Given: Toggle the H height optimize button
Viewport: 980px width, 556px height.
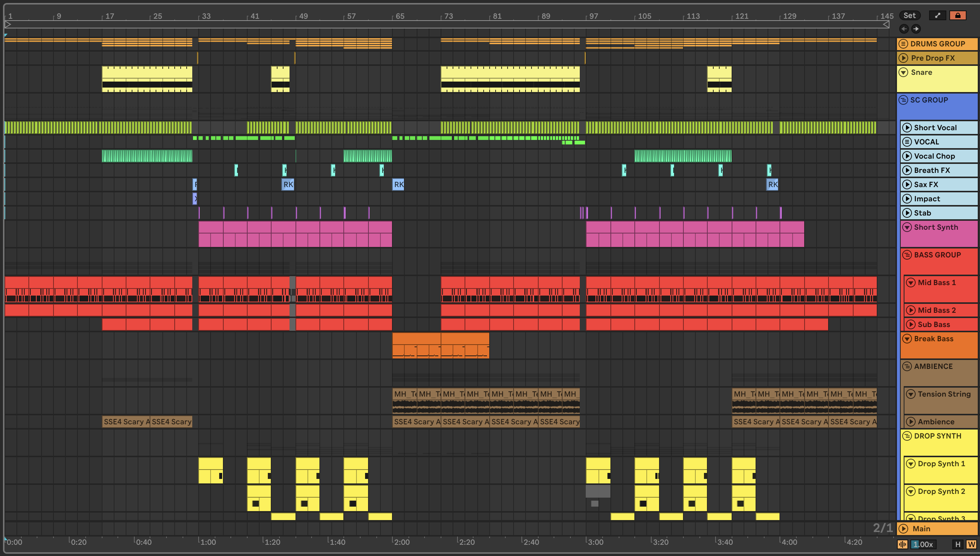Looking at the screenshot, I should tap(958, 544).
